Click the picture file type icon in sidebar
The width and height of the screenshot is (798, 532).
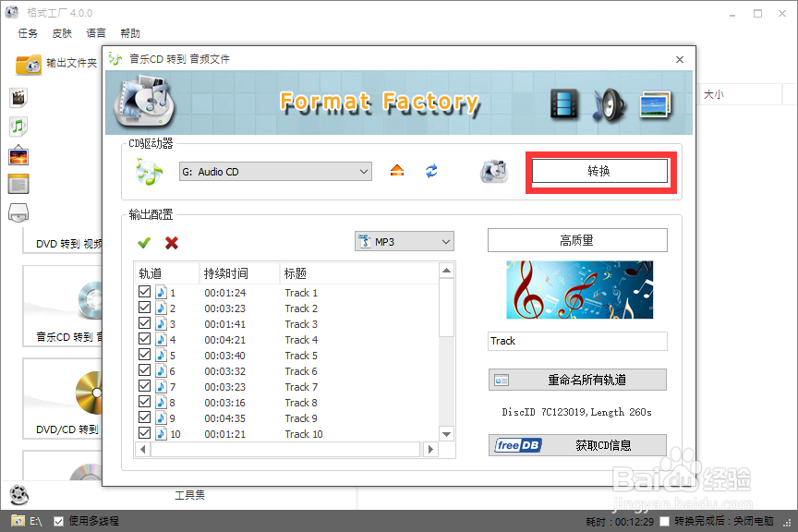[x=18, y=155]
